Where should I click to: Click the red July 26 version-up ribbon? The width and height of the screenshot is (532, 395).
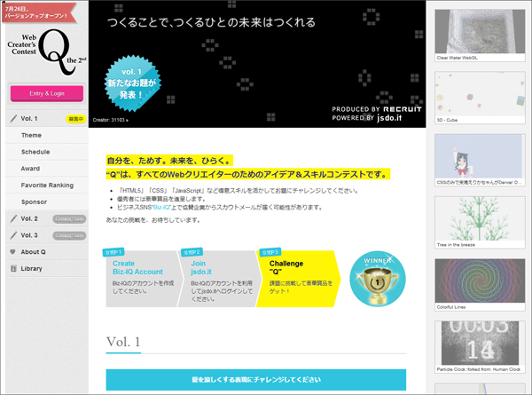[38, 12]
